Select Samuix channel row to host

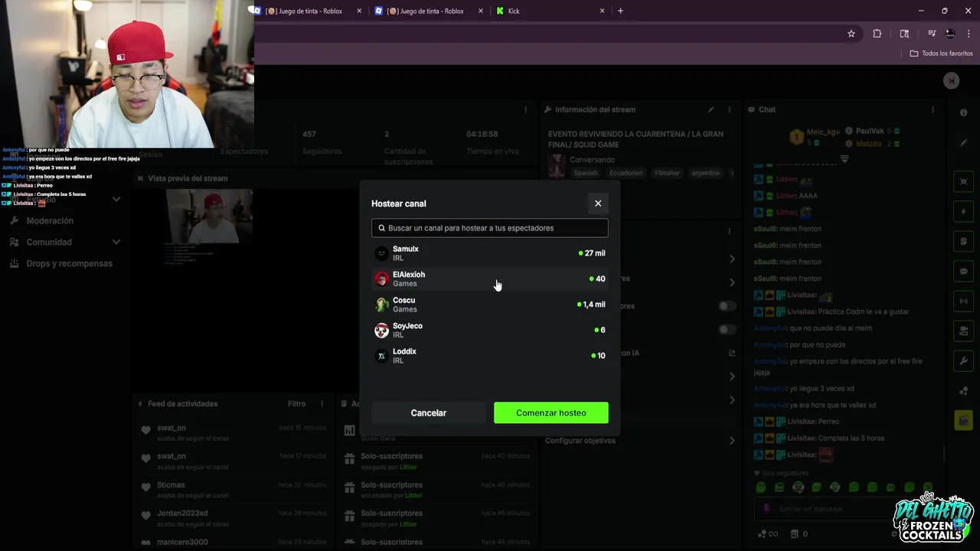click(x=490, y=253)
